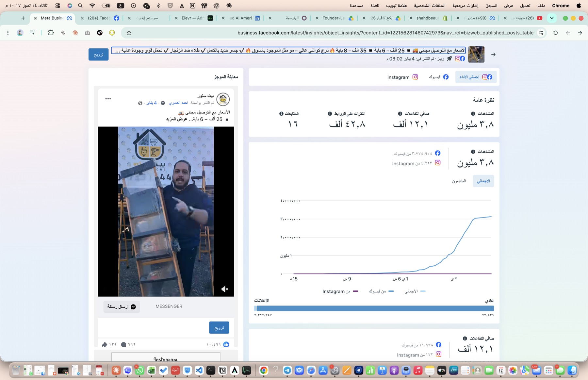Open the three-dot menu on post preview
588x380 pixels.
click(108, 99)
